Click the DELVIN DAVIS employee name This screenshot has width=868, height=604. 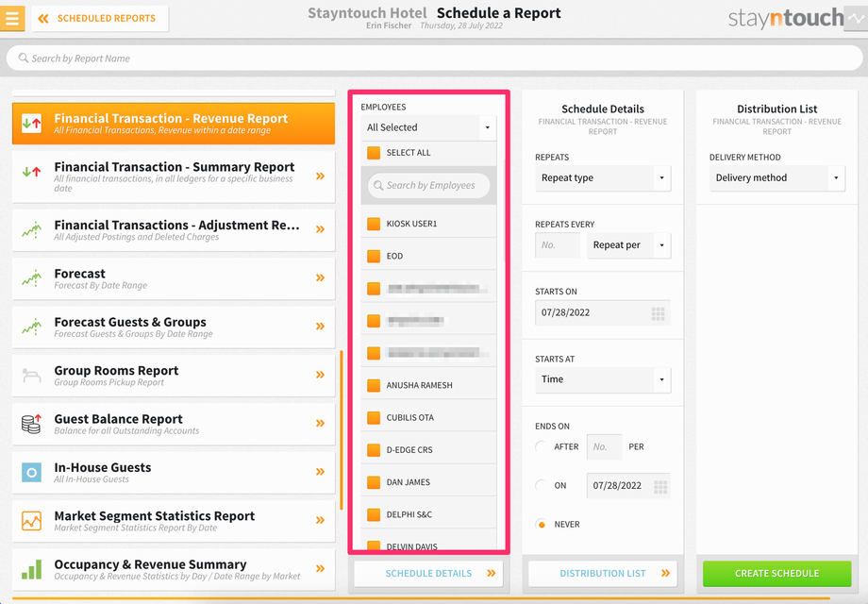[x=412, y=546]
